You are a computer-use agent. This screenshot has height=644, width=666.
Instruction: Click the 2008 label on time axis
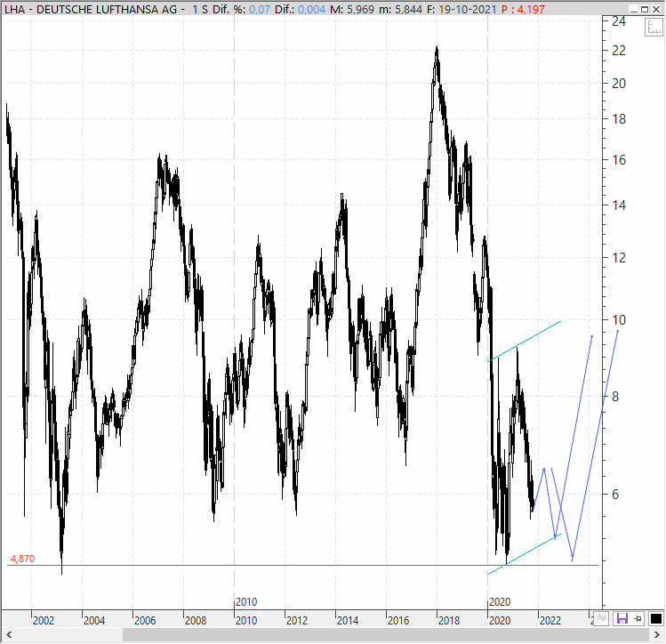pyautogui.click(x=196, y=621)
